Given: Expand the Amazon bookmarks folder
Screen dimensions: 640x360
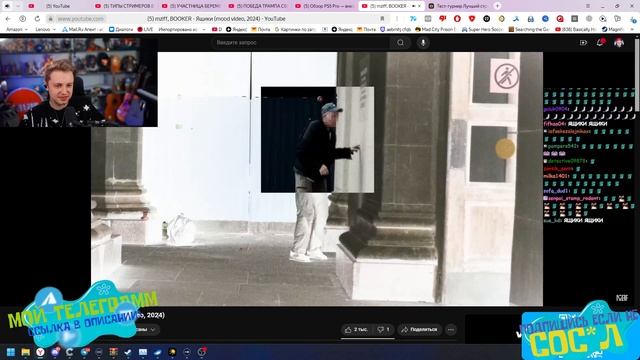Looking at the screenshot, I should (x=17, y=29).
